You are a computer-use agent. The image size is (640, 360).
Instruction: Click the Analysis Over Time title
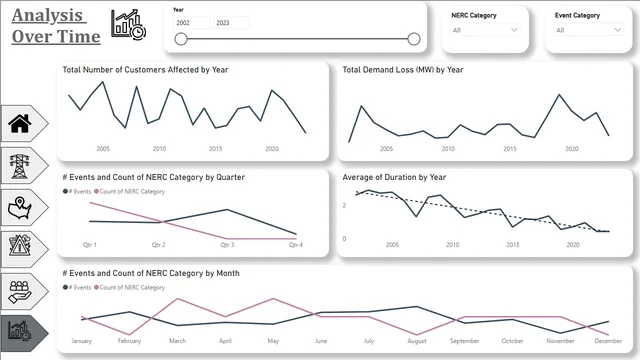pyautogui.click(x=56, y=26)
